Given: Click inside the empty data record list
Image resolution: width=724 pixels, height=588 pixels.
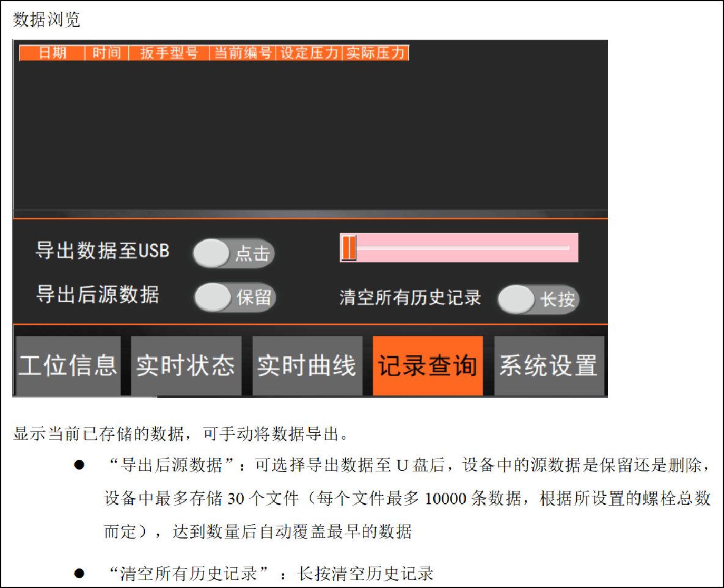Looking at the screenshot, I should tap(310, 134).
